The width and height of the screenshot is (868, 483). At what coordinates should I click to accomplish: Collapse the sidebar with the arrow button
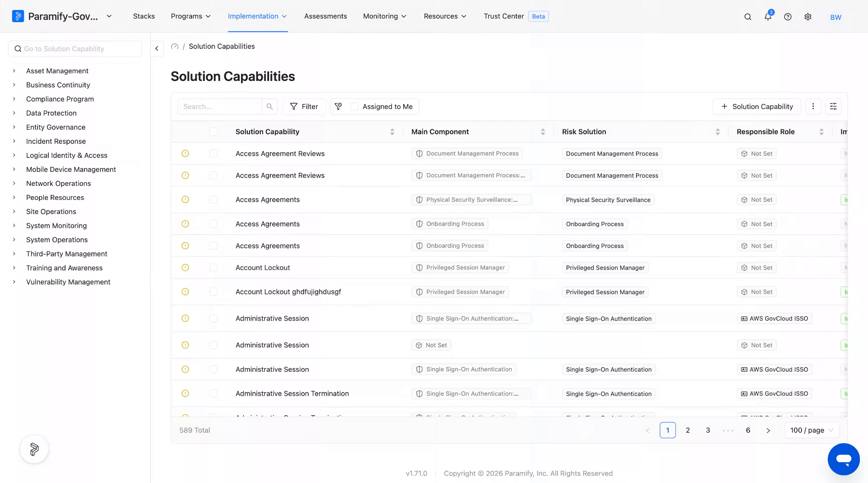(157, 48)
